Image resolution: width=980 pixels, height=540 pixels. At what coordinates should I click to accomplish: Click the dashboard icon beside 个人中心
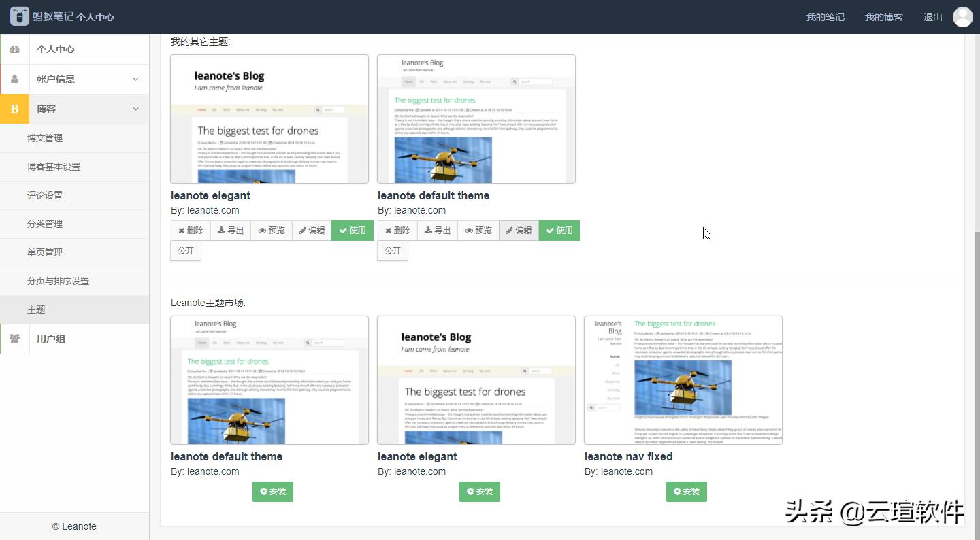point(15,50)
